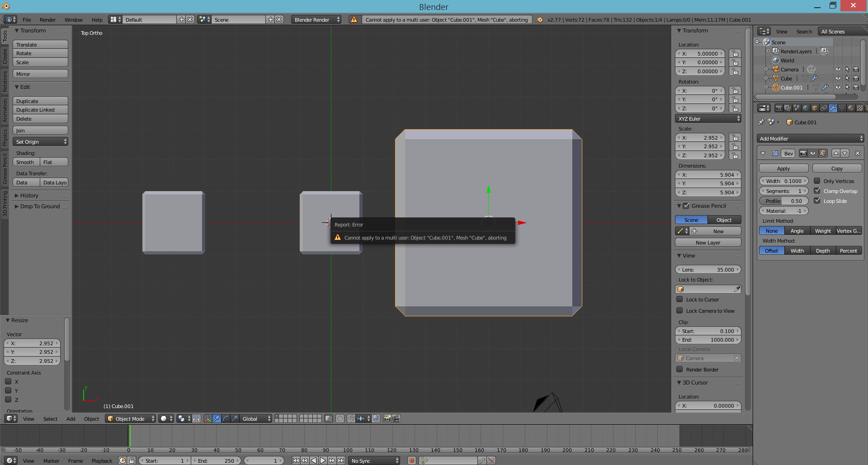Jump to the first frame in timeline
Image resolution: width=868 pixels, height=465 pixels.
[x=296, y=460]
